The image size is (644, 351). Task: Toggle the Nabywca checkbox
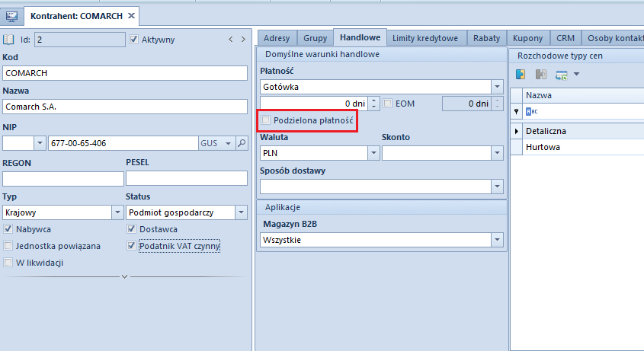8,228
